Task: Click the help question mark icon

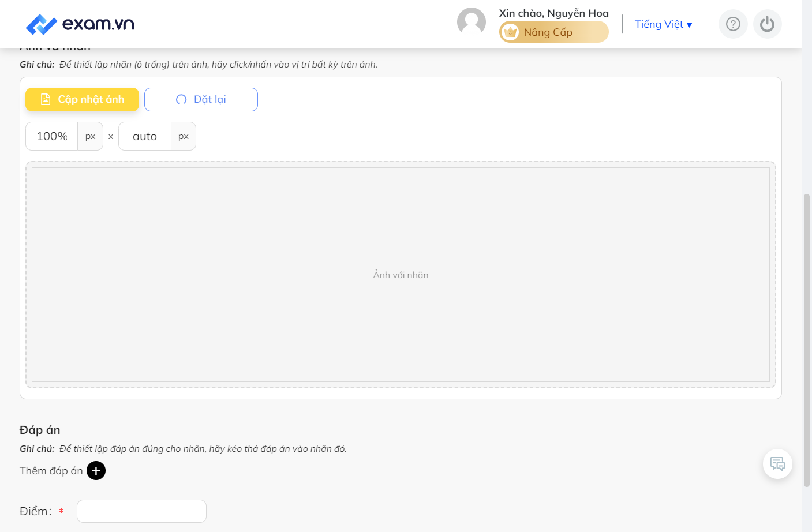Action: [733, 24]
